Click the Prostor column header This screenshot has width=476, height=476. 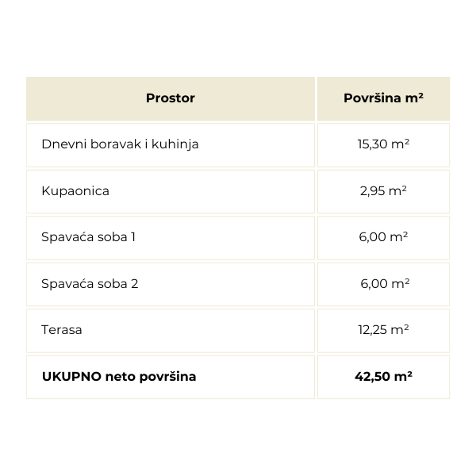[171, 98]
